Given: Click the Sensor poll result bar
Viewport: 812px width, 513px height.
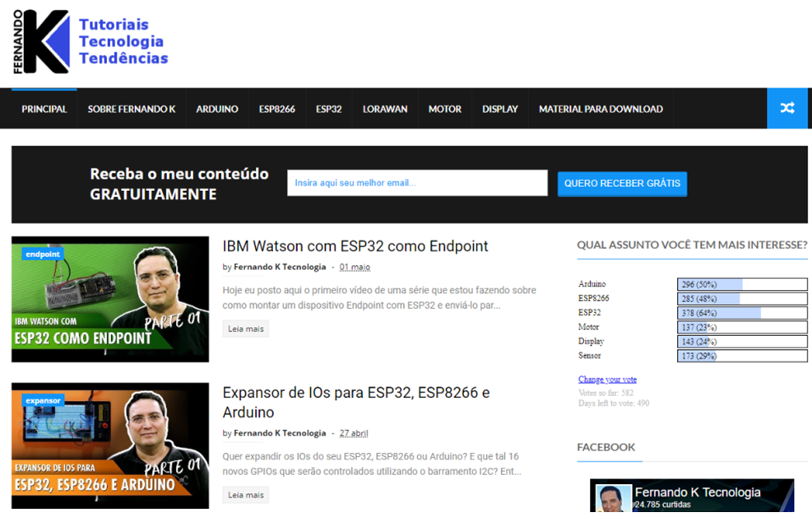Looking at the screenshot, I should (742, 356).
